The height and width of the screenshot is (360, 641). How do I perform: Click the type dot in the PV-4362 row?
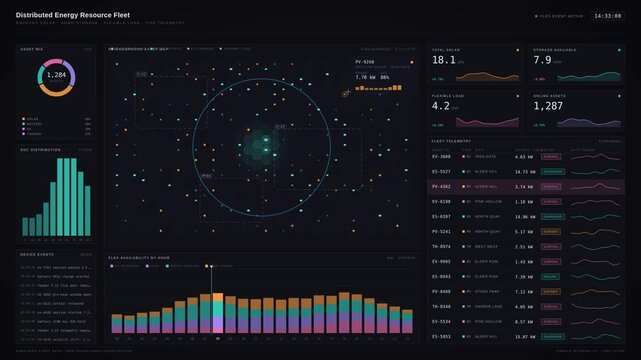(x=464, y=187)
